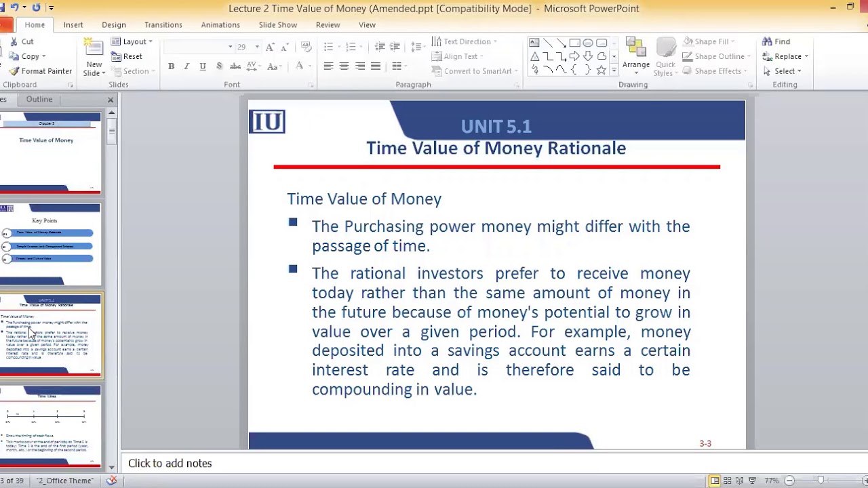Open the font size dropdown
This screenshot has width=868, height=488.
click(x=257, y=47)
